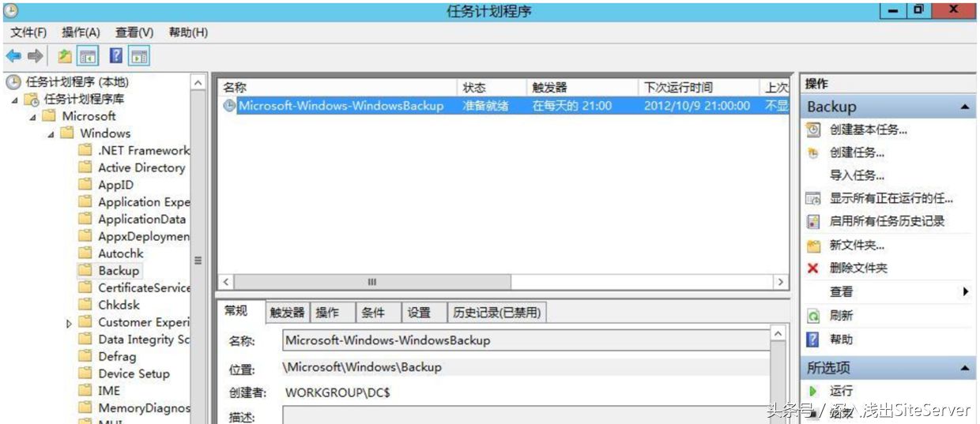
Task: Click the 刷新 action link
Action: pyautogui.click(x=841, y=316)
